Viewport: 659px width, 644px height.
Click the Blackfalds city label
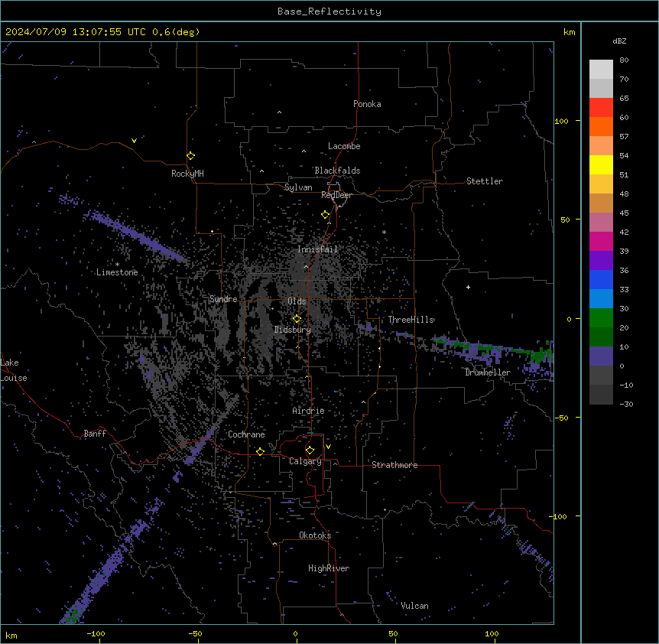(x=337, y=171)
